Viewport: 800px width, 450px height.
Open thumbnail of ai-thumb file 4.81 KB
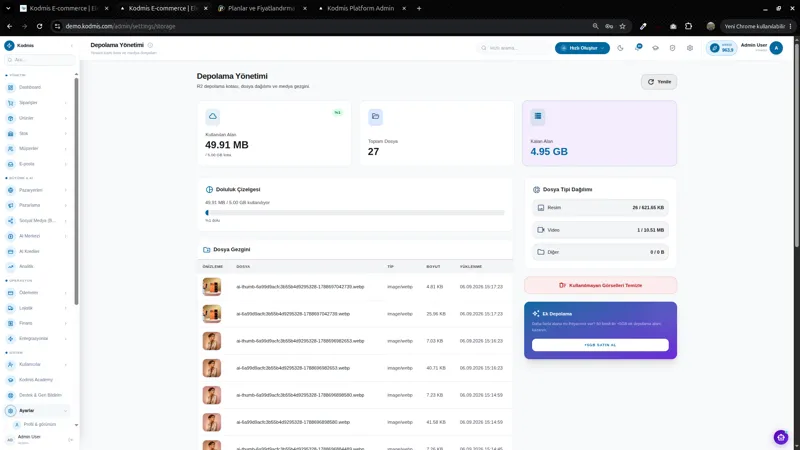click(212, 287)
